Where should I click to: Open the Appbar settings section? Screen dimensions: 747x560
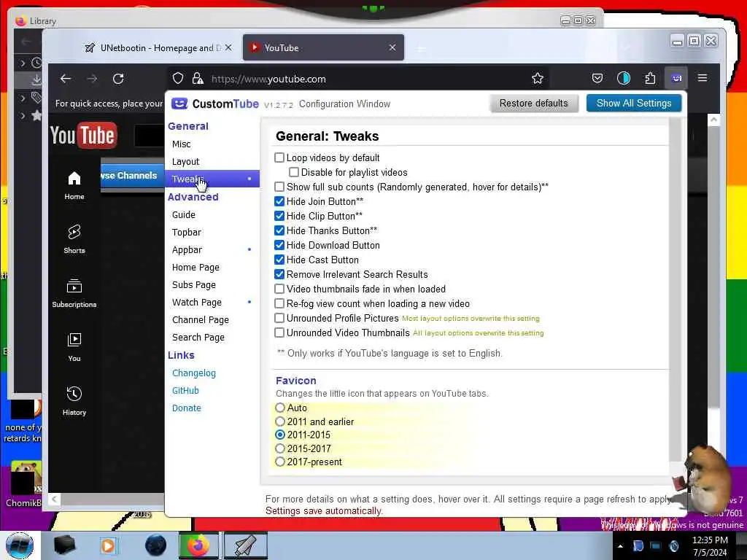[x=212, y=250]
